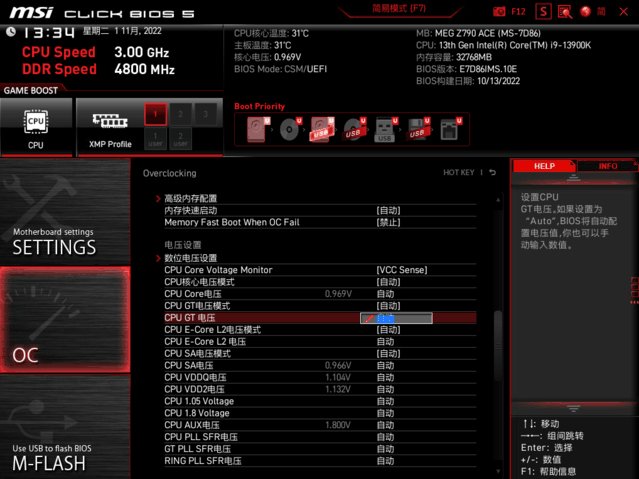Expand 数位电压设置 submenu
639x479 pixels.
(x=191, y=258)
